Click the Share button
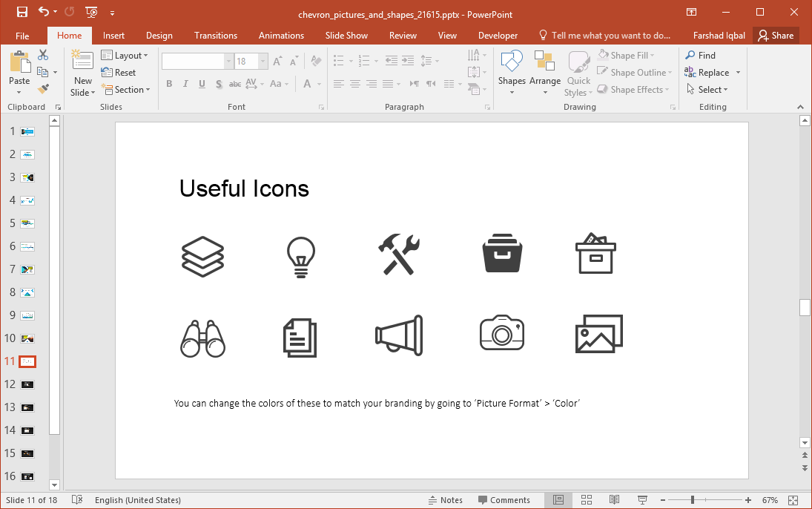Screen dimensions: 812x509 (776, 36)
